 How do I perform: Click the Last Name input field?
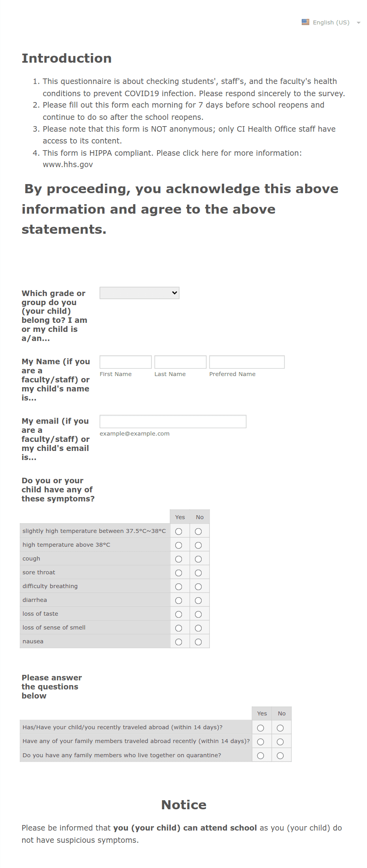click(x=180, y=362)
